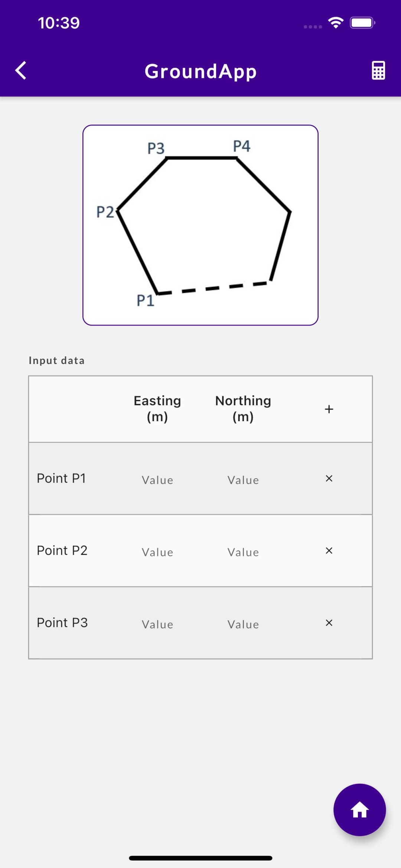Tap Point P3 Easting value field
This screenshot has width=401, height=868.
[157, 624]
